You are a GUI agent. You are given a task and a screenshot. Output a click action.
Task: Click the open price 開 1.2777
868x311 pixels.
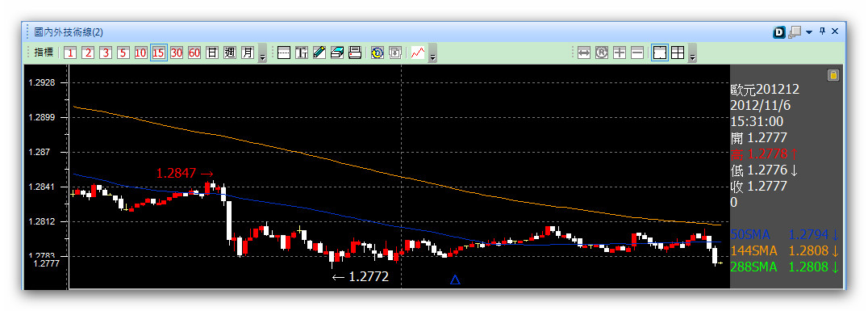pyautogui.click(x=759, y=137)
